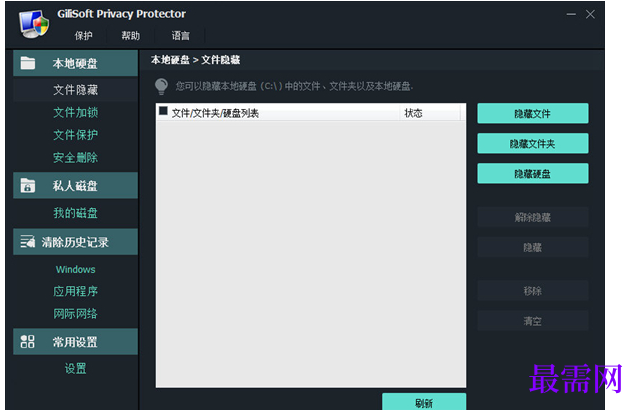Select the Windows history entry in the sidebar
641x410 pixels.
point(76,269)
